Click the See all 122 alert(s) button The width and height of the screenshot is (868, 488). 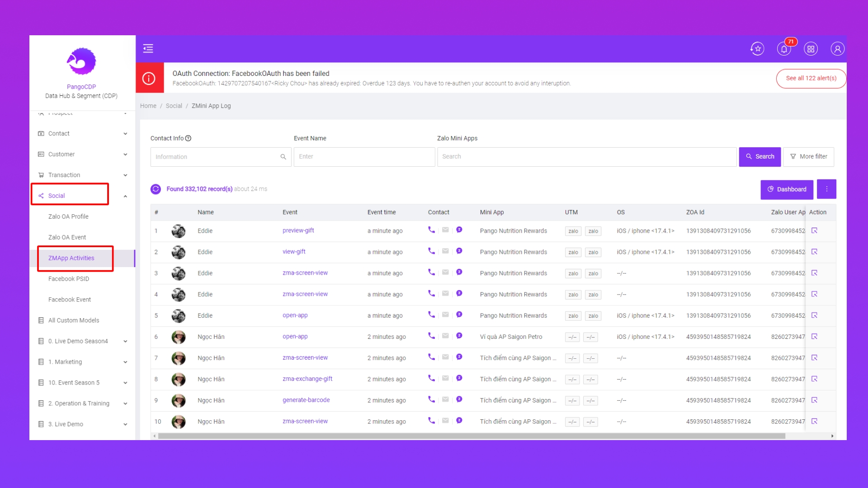811,78
